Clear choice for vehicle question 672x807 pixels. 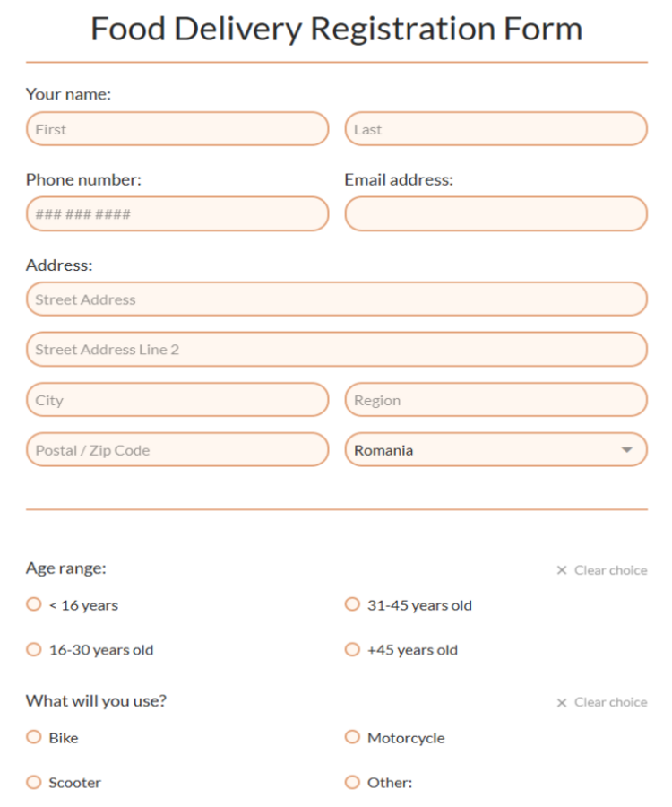click(601, 702)
